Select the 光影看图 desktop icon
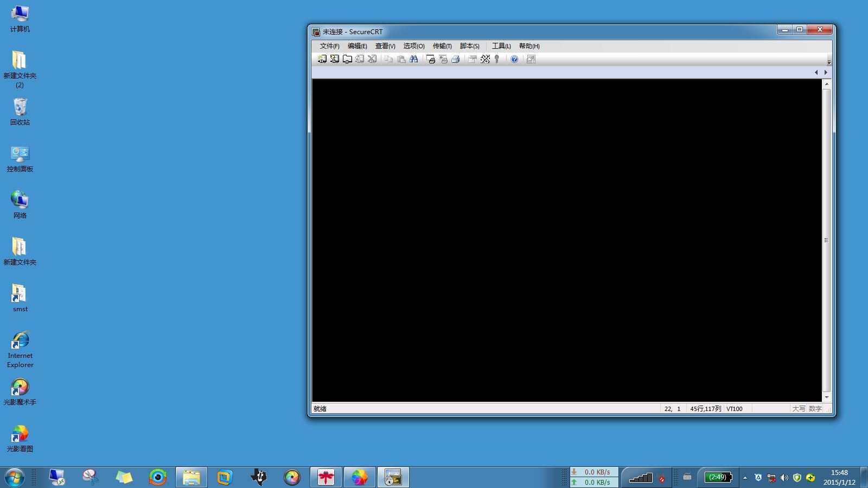Viewport: 868px width, 488px height. [x=20, y=439]
